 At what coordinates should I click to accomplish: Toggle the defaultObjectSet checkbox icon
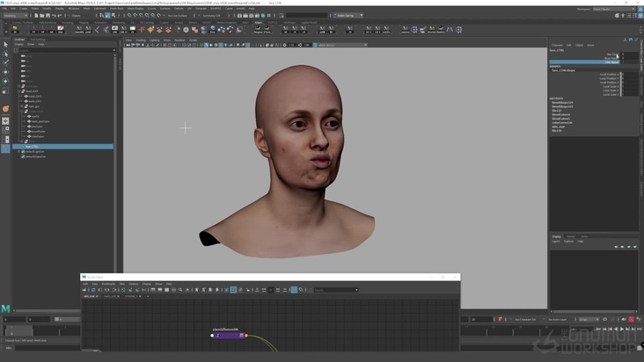tap(23, 156)
